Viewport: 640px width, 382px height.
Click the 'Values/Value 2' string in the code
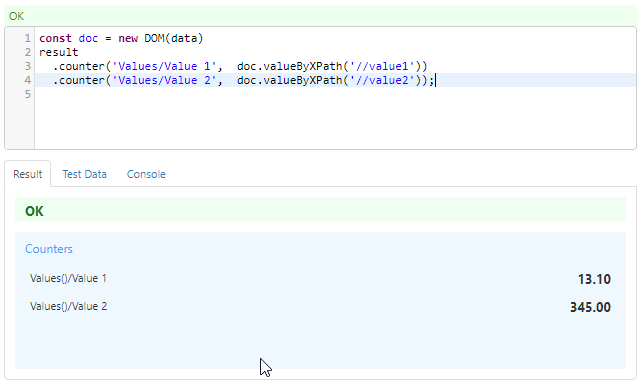[164, 80]
